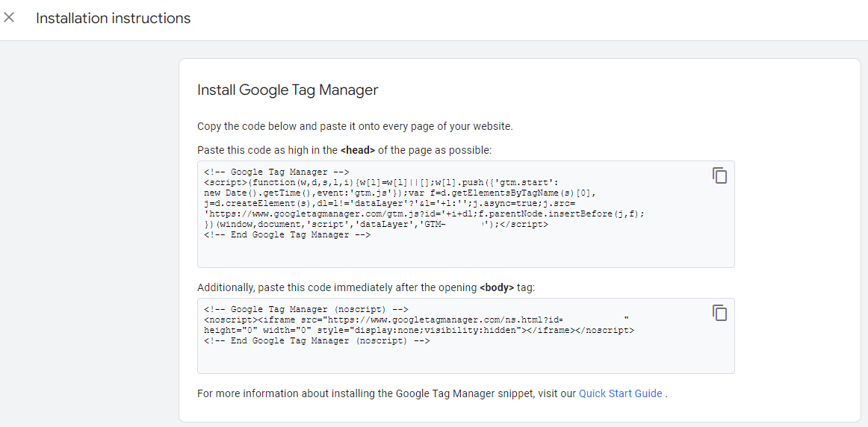The height and width of the screenshot is (427, 868).
Task: Click the '<!-- End Google Tag Manager (noscript) -->' line
Action: 317,341
